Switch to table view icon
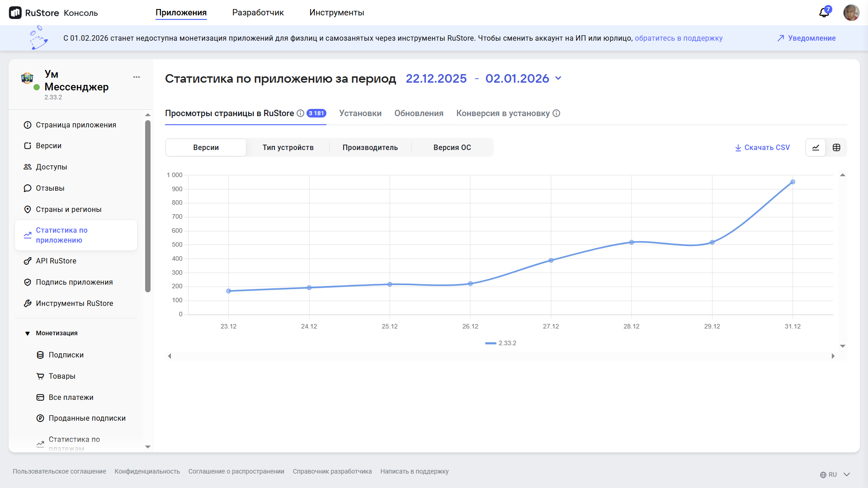This screenshot has height=488, width=868. point(836,148)
